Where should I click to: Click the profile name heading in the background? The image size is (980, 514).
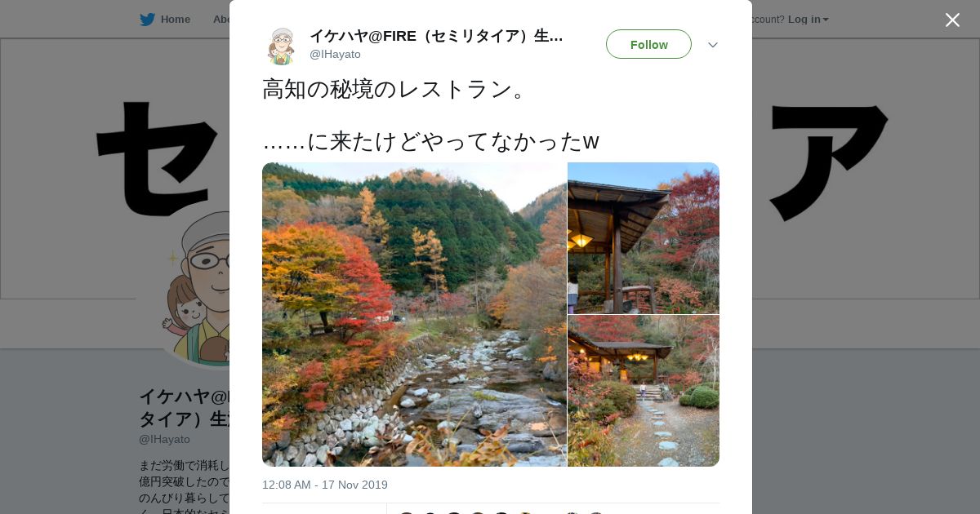pyautogui.click(x=184, y=408)
